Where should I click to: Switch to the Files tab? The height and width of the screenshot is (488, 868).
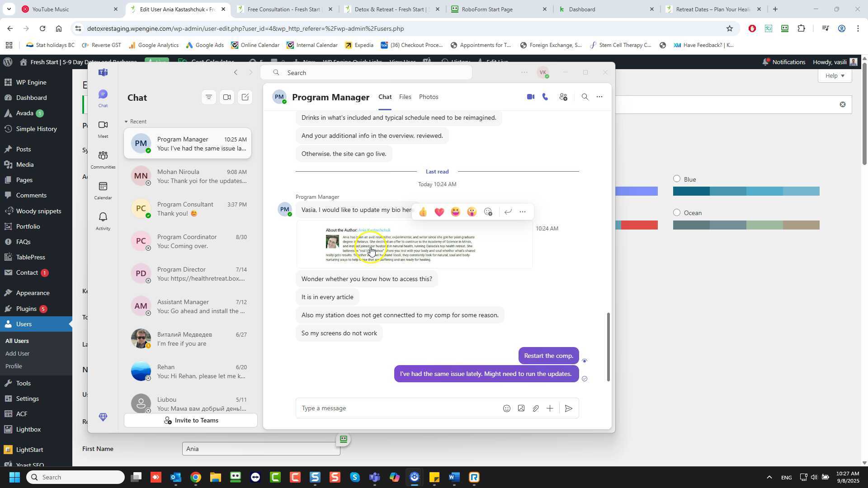click(x=405, y=97)
